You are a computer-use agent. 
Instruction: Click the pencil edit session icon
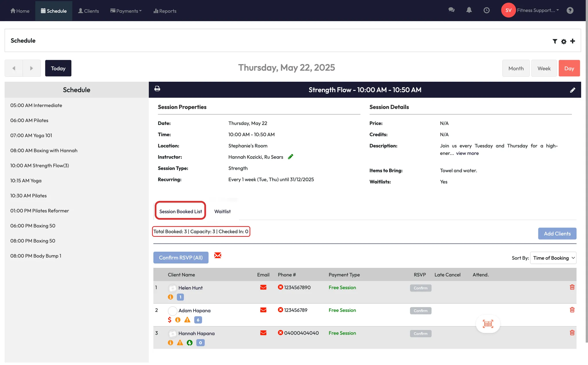[572, 90]
